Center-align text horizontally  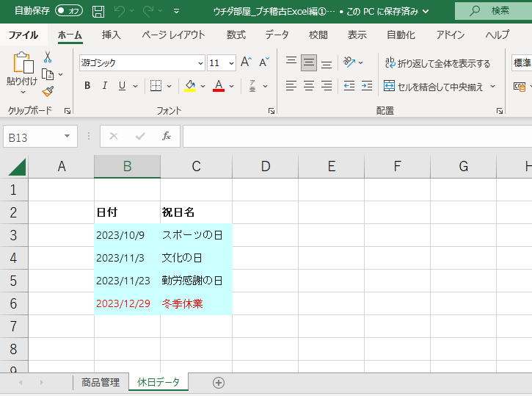[309, 86]
